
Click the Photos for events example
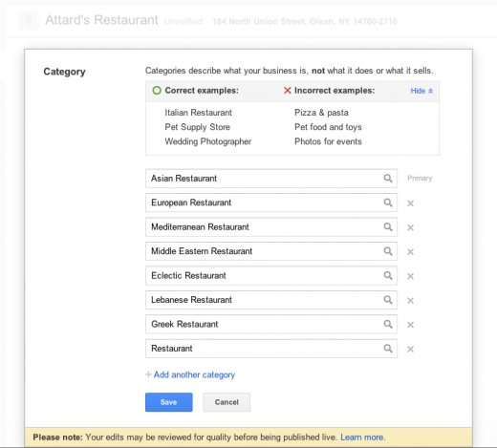(328, 141)
